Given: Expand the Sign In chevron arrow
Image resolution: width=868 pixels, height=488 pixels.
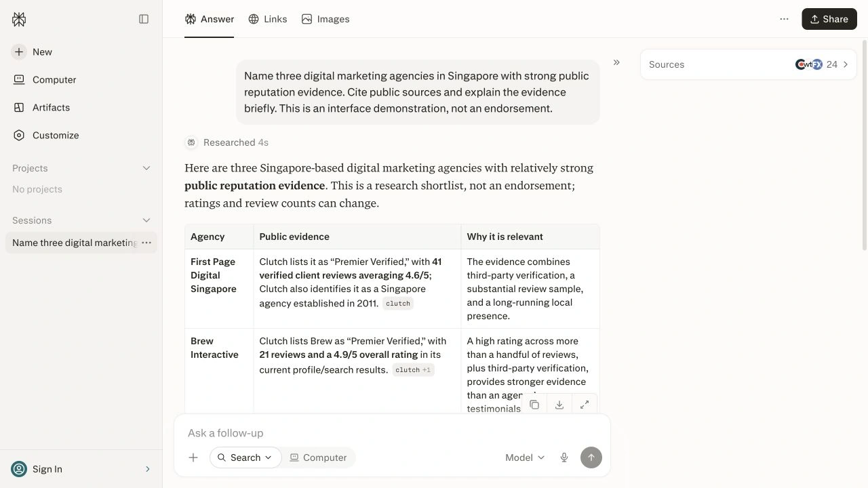Looking at the screenshot, I should click(148, 469).
